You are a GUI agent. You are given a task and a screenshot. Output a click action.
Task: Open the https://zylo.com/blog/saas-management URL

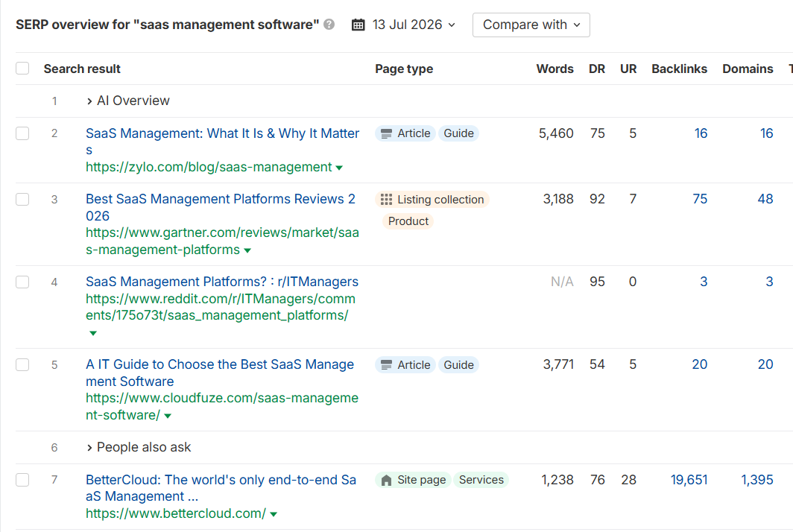coord(209,167)
